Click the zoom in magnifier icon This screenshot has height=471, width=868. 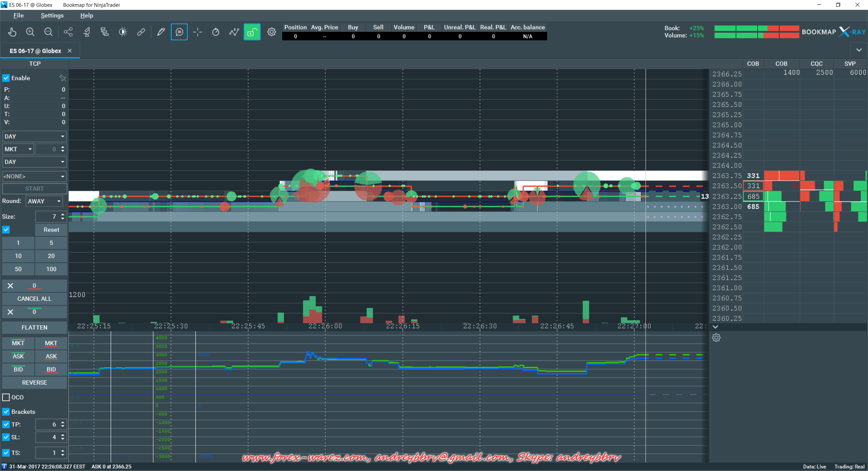click(x=30, y=32)
